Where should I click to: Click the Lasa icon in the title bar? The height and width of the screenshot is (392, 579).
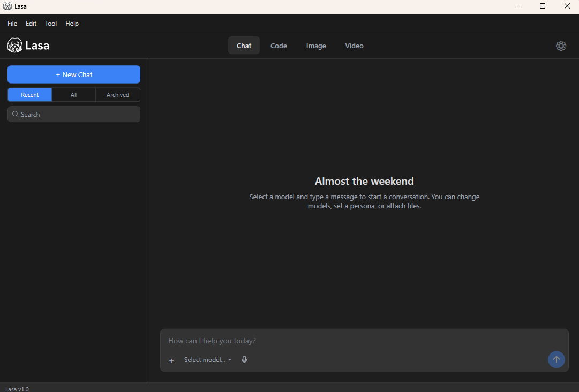(7, 6)
